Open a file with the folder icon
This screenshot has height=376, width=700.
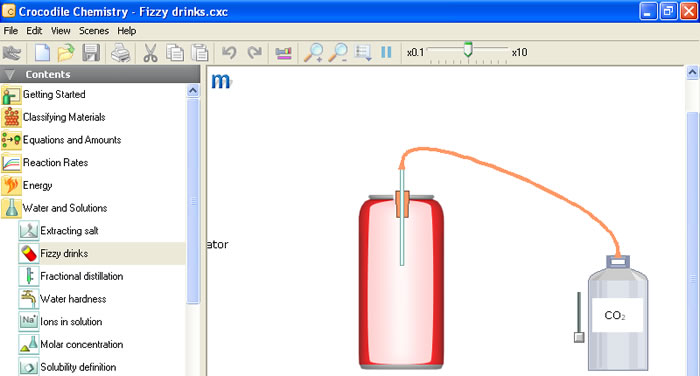[x=66, y=53]
